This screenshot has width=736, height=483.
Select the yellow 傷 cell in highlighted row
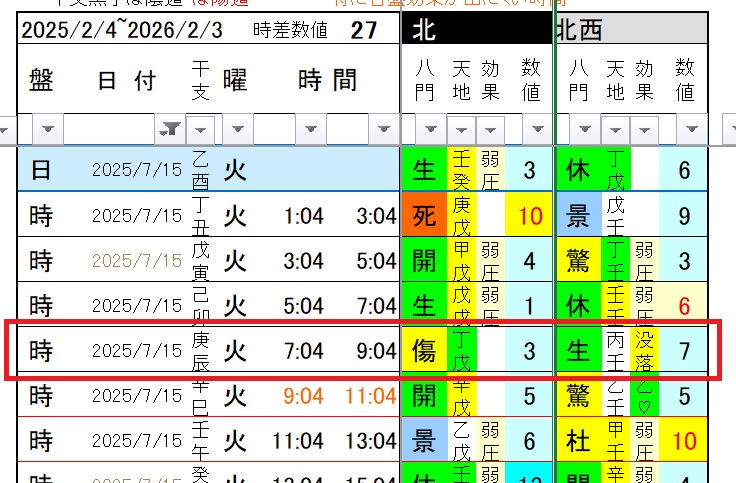424,350
